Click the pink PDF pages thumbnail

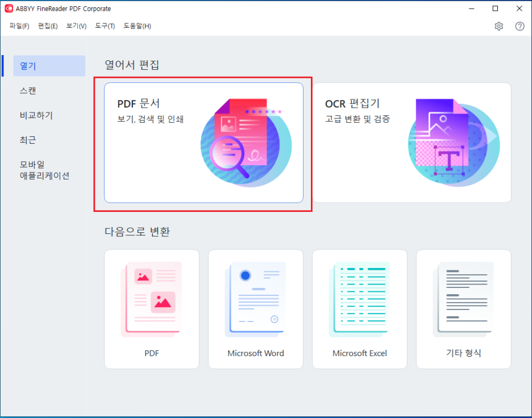coord(151,299)
